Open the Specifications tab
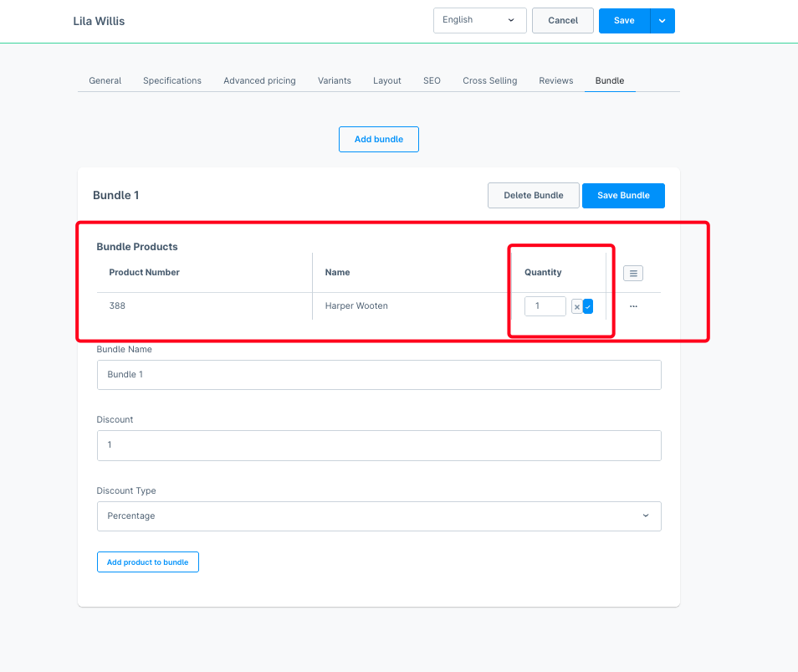798x672 pixels. click(x=172, y=81)
